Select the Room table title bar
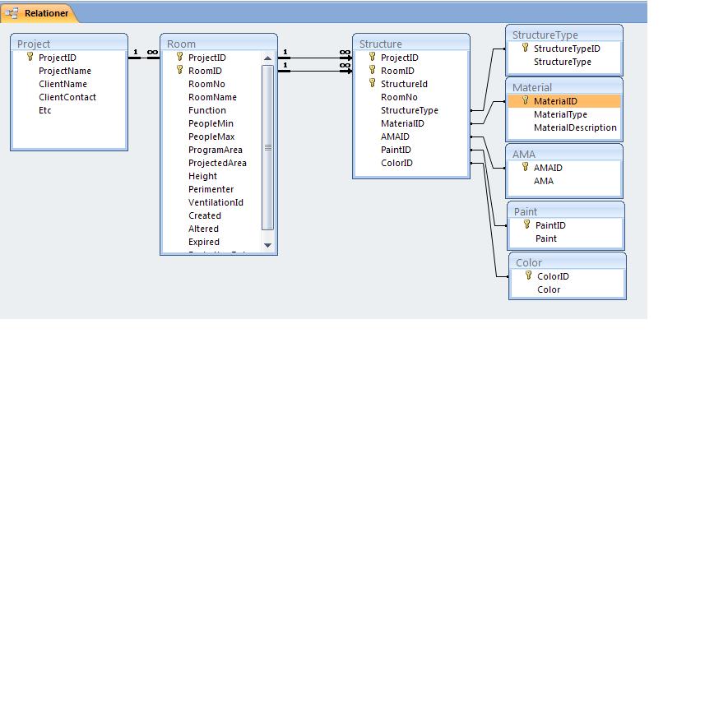 (x=219, y=44)
